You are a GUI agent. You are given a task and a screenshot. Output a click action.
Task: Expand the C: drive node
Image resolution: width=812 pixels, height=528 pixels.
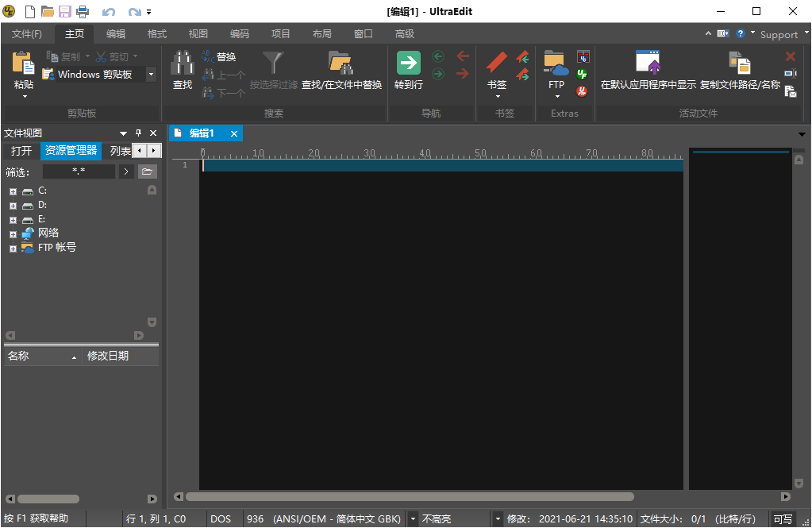point(13,191)
